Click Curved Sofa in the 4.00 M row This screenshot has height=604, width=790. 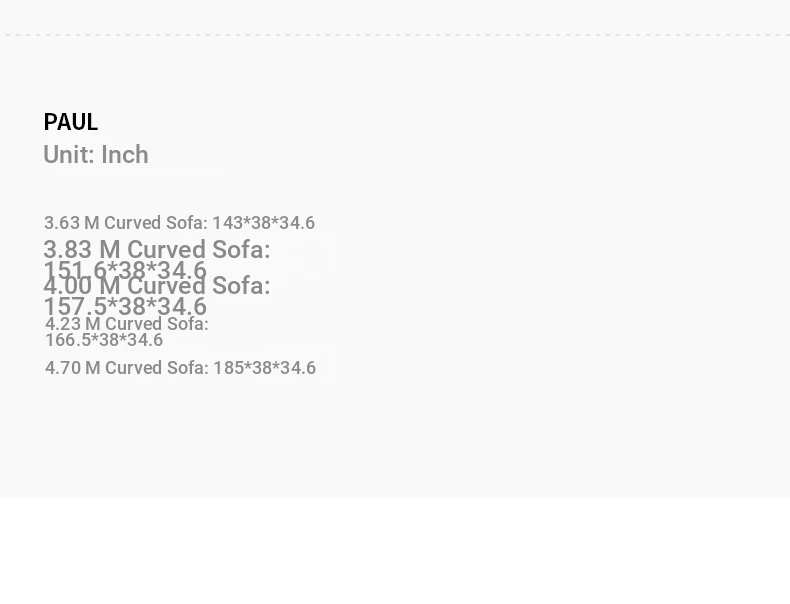198,285
